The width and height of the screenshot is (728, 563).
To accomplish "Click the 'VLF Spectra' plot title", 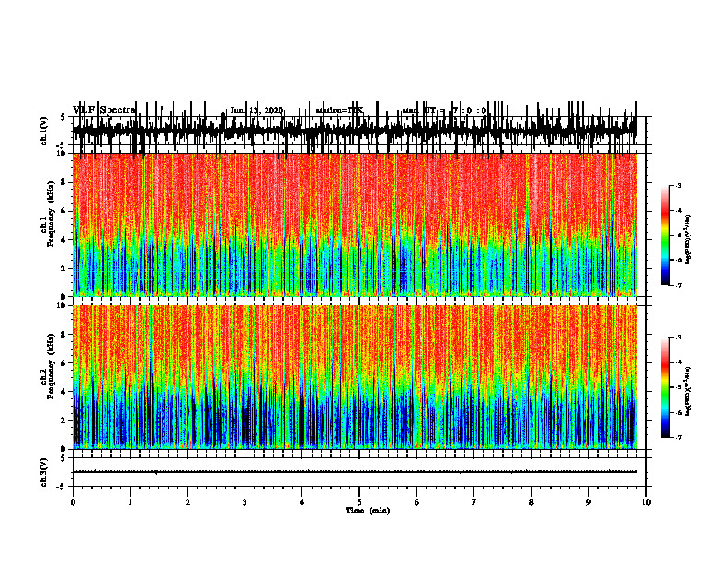I will 104,110.
